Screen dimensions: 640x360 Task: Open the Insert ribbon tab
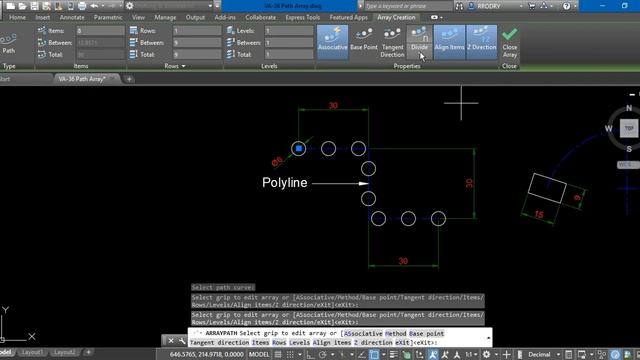(42, 17)
